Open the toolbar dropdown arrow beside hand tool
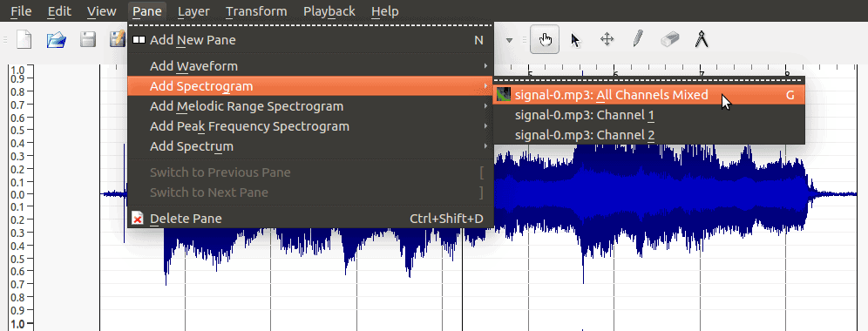Screen dimensions: 868x331 pyautogui.click(x=509, y=40)
